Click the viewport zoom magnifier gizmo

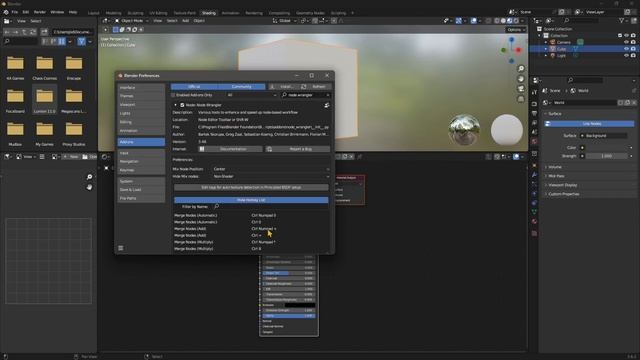click(521, 69)
